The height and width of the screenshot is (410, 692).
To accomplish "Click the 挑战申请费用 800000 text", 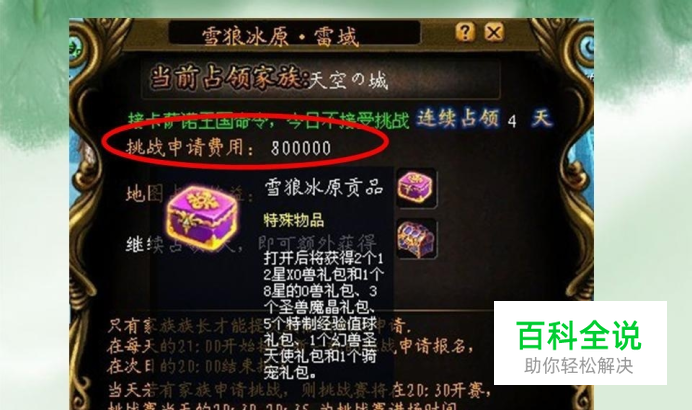I will point(229,147).
